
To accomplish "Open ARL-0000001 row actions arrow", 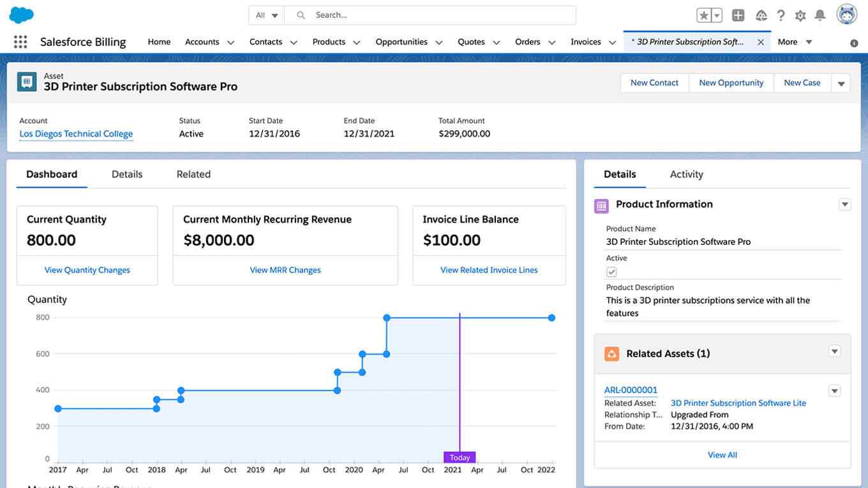I will click(835, 391).
